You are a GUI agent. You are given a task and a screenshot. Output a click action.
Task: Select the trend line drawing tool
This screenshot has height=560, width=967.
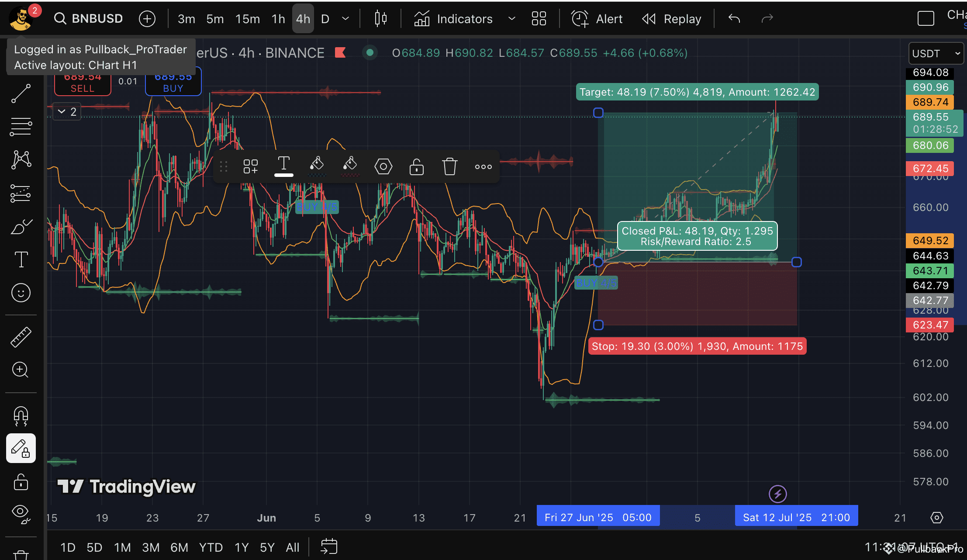pyautogui.click(x=21, y=93)
